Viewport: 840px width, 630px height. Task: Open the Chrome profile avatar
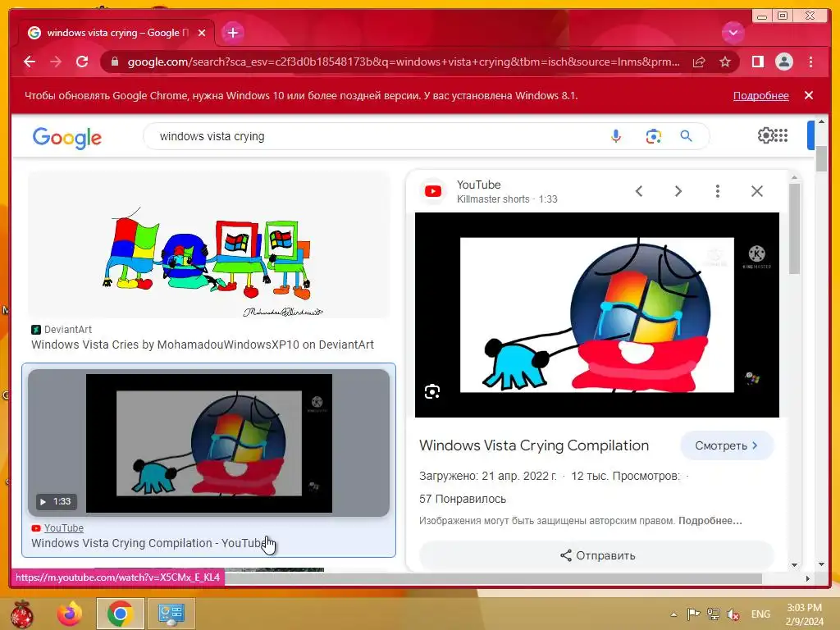(783, 62)
